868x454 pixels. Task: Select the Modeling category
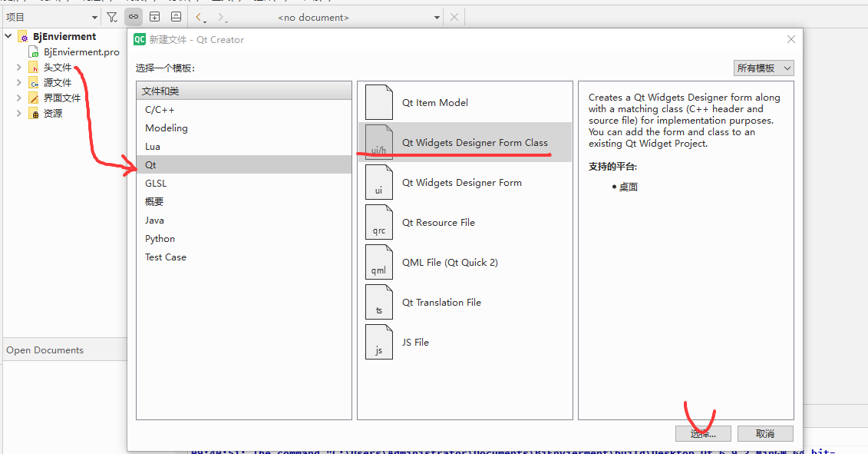[244, 128]
